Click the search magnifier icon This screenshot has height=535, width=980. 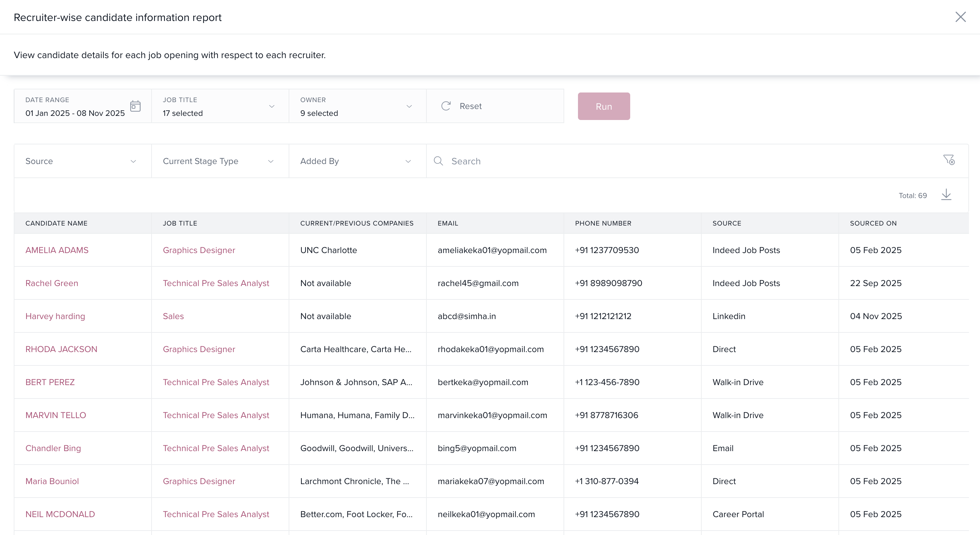(x=438, y=161)
